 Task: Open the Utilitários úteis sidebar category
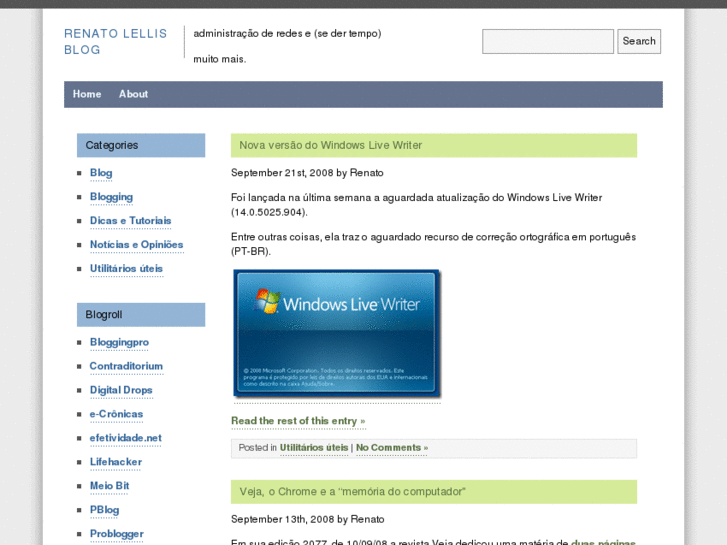point(126,269)
